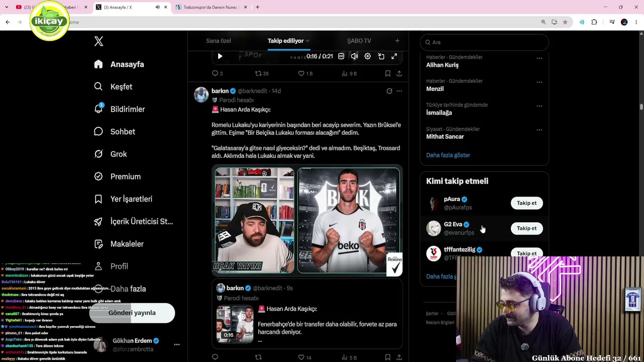Bookmark the top video post

coord(388,73)
